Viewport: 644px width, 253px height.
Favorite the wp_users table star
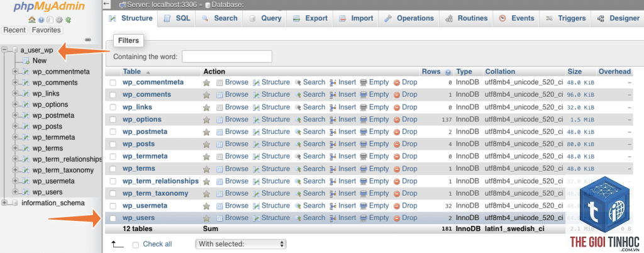(206, 218)
